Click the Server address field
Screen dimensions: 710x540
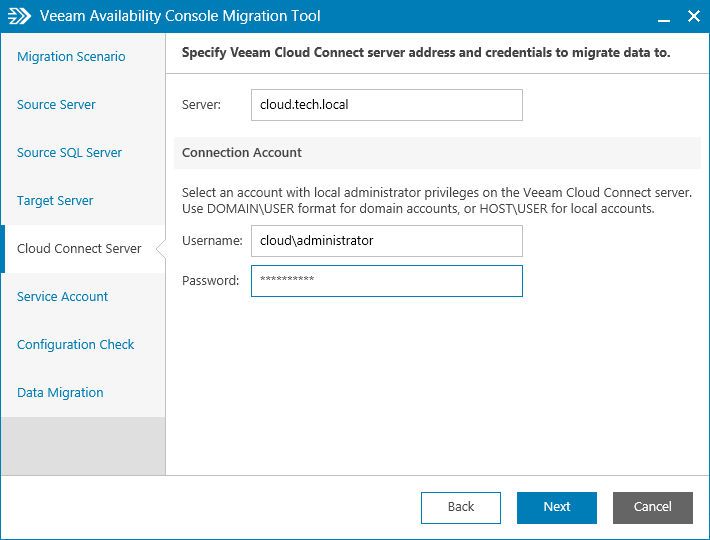tap(386, 105)
